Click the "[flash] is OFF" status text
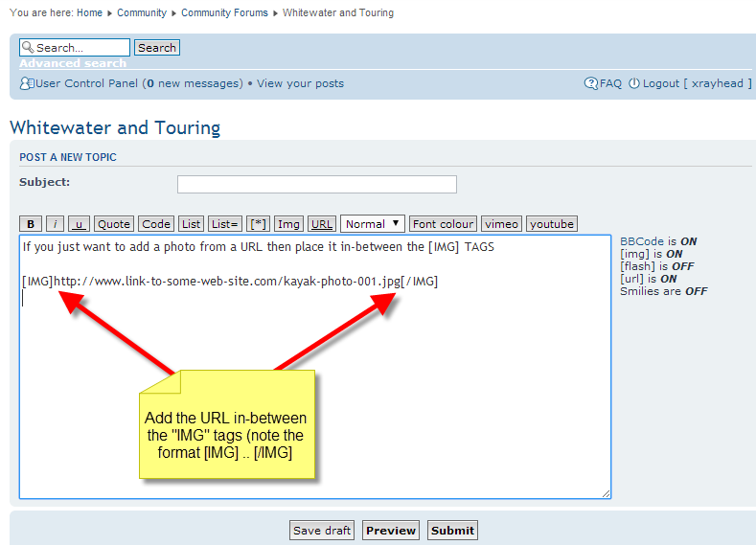The height and width of the screenshot is (545, 756). (656, 266)
